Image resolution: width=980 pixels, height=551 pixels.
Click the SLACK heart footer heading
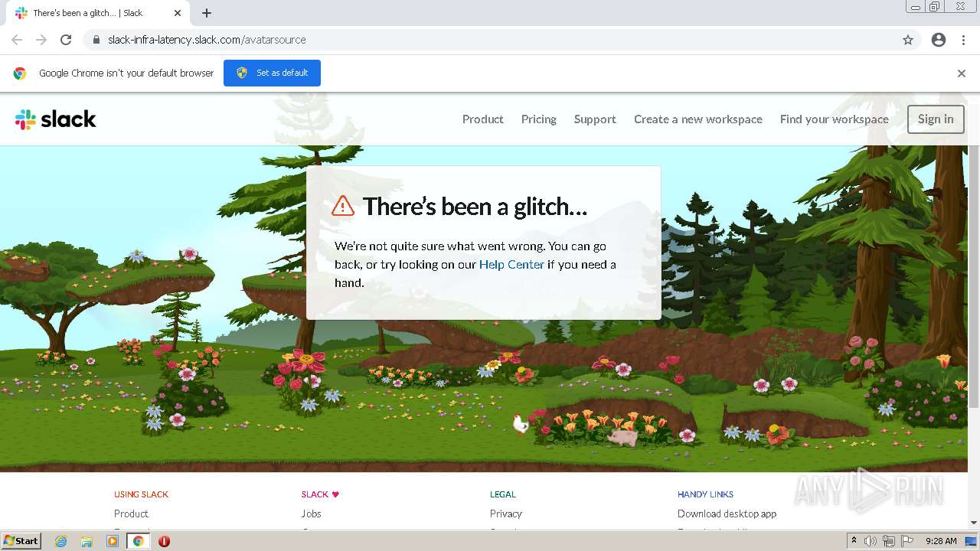320,494
